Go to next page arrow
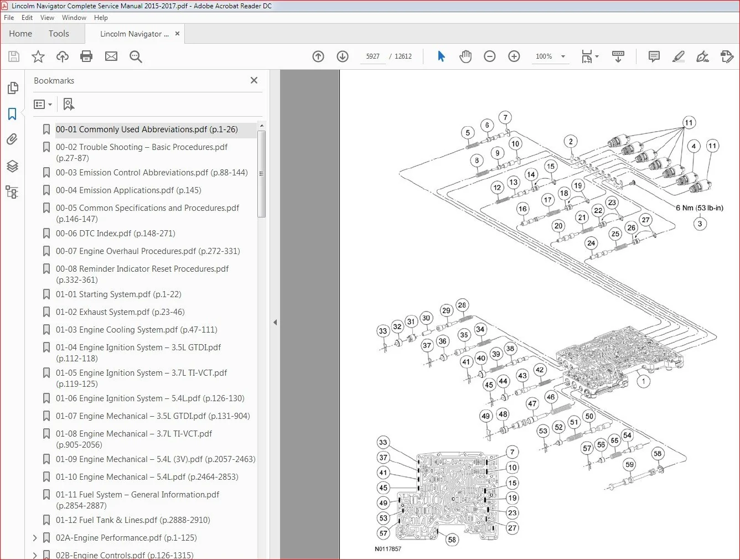Image resolution: width=740 pixels, height=560 pixels. point(343,56)
